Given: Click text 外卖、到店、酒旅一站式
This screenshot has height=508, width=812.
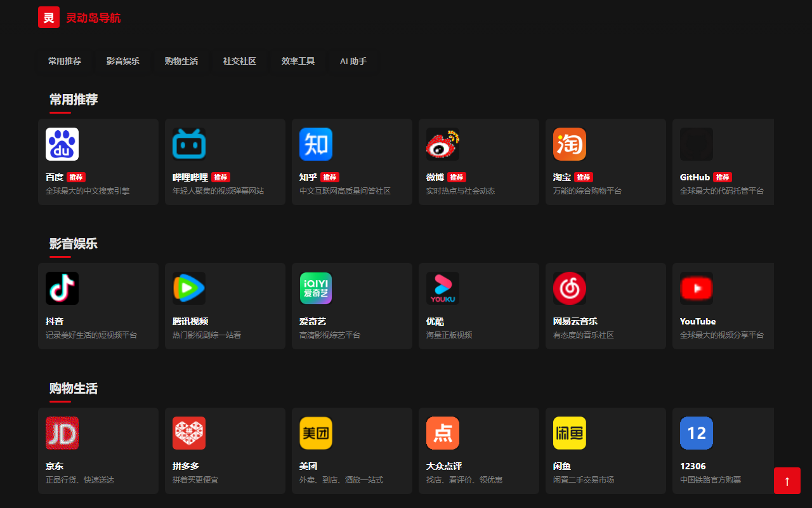Looking at the screenshot, I should 341,480.
